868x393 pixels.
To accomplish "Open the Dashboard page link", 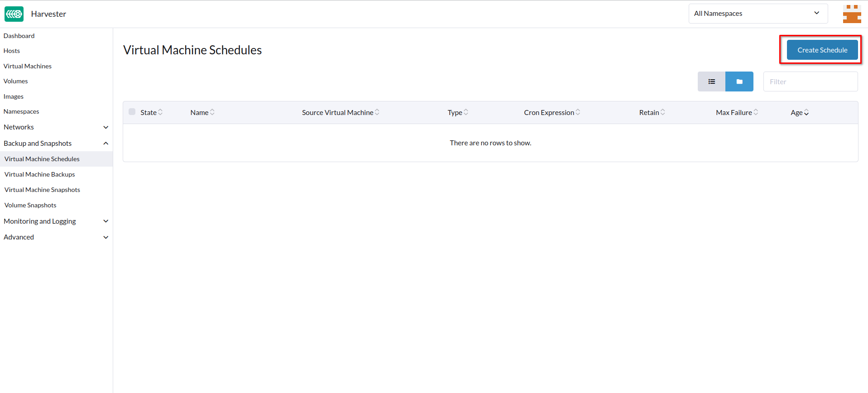I will tap(19, 36).
